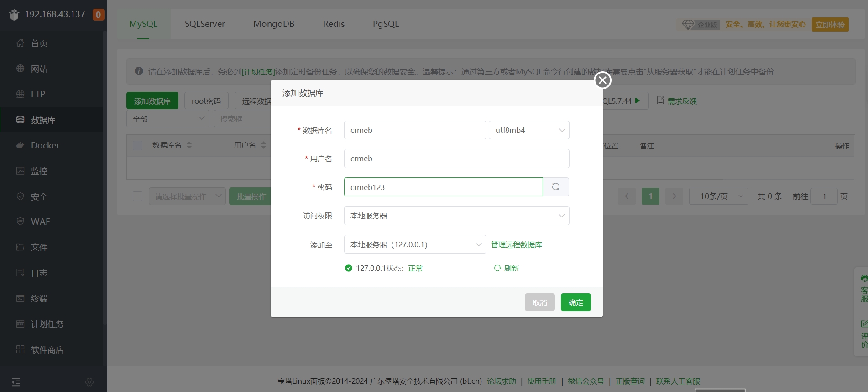This screenshot has height=392, width=868.
Task: Go to next page arrow
Action: [674, 196]
